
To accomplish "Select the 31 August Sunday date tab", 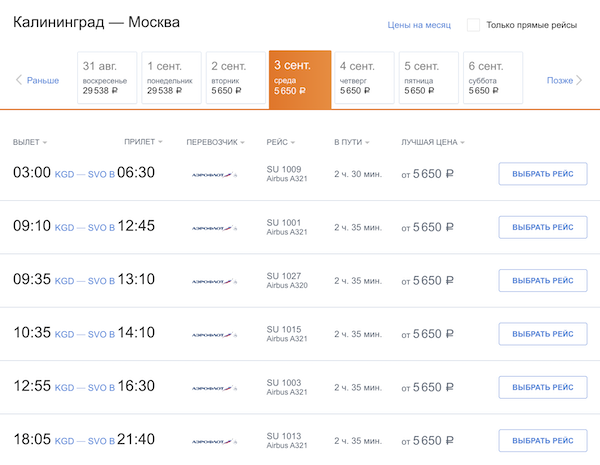I will [106, 77].
